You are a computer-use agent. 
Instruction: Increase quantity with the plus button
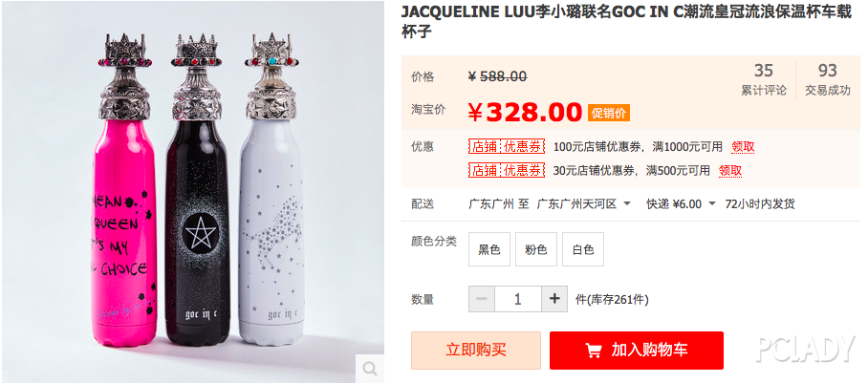click(554, 299)
